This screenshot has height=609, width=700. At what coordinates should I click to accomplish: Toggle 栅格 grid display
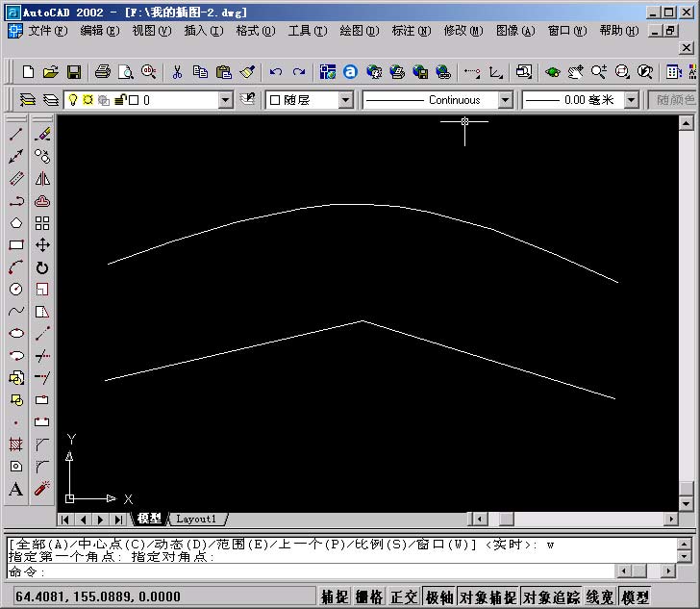pos(369,596)
